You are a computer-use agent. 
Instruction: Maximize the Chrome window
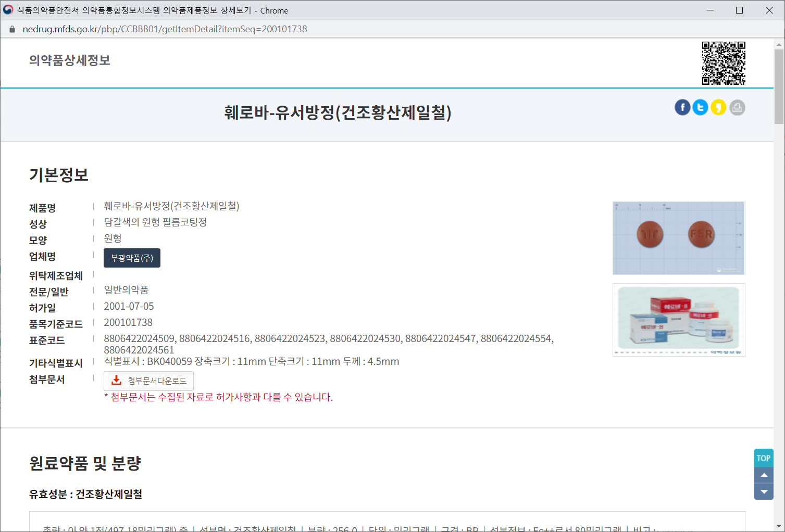[739, 10]
